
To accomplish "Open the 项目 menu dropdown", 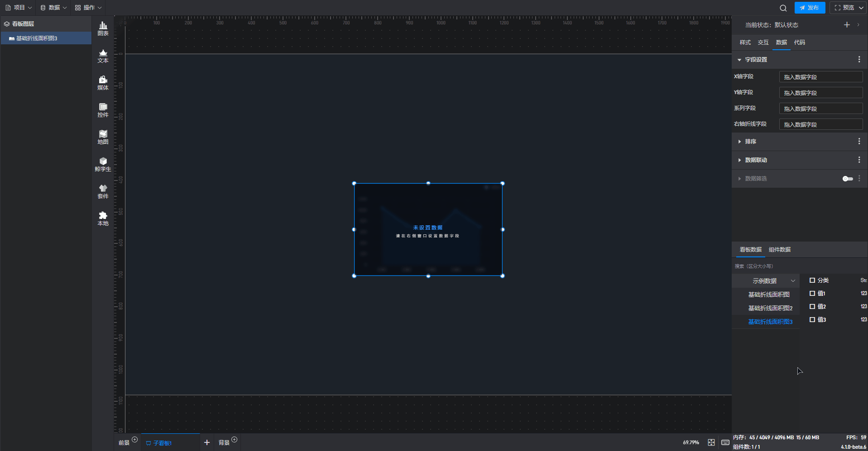I will (19, 8).
